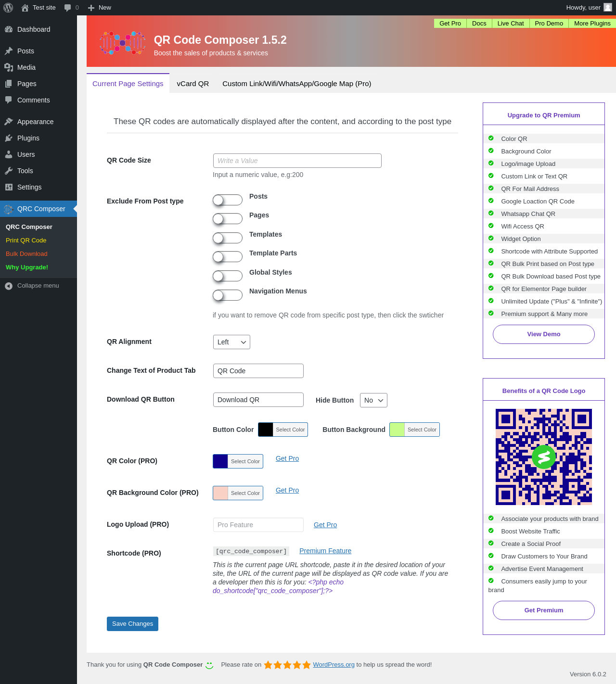Click the Download QR Button text field
The height and width of the screenshot is (684, 616).
(x=258, y=400)
